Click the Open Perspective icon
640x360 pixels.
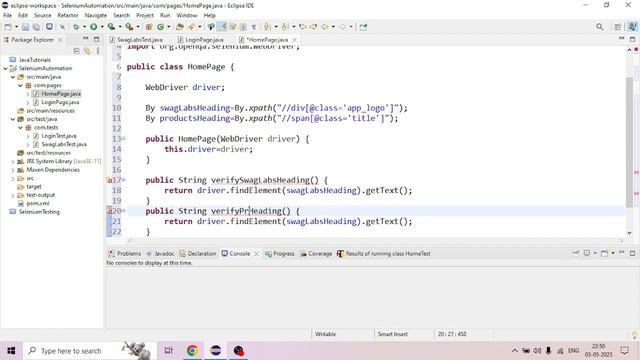click(x=618, y=27)
